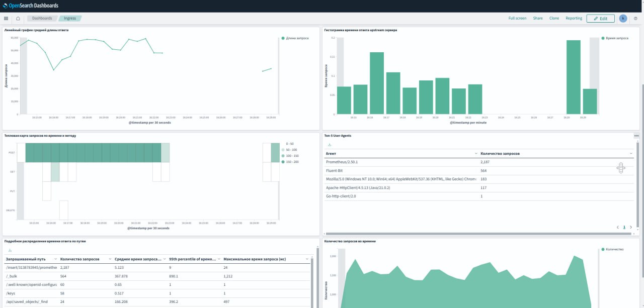Click the Edit dashboard button
Screen dimensions: 644x308
[600, 18]
